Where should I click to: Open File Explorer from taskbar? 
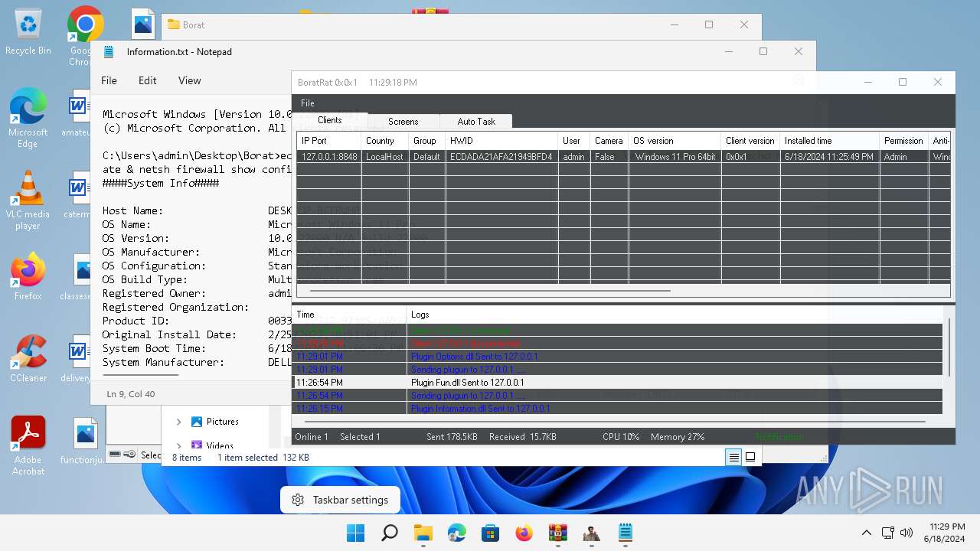[423, 533]
